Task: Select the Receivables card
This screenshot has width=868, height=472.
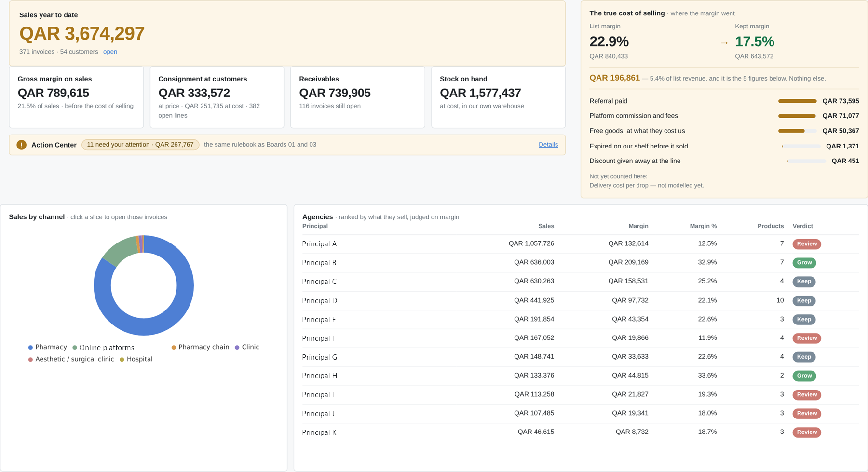Action: tap(358, 97)
